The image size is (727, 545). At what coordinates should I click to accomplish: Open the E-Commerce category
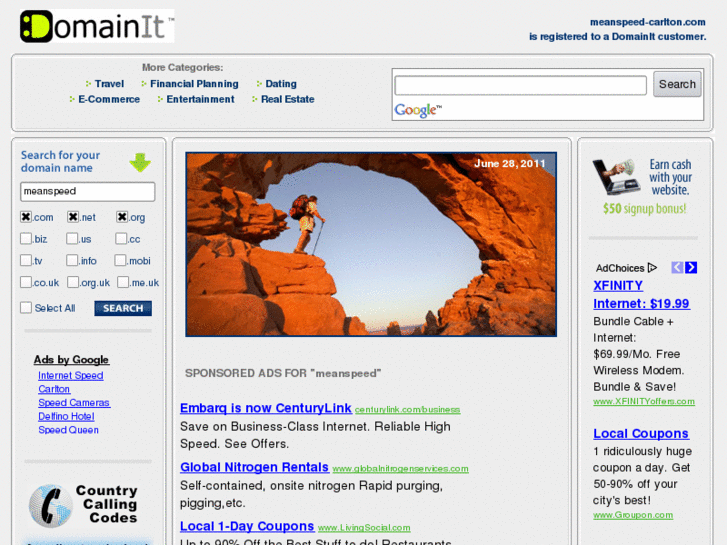(109, 99)
